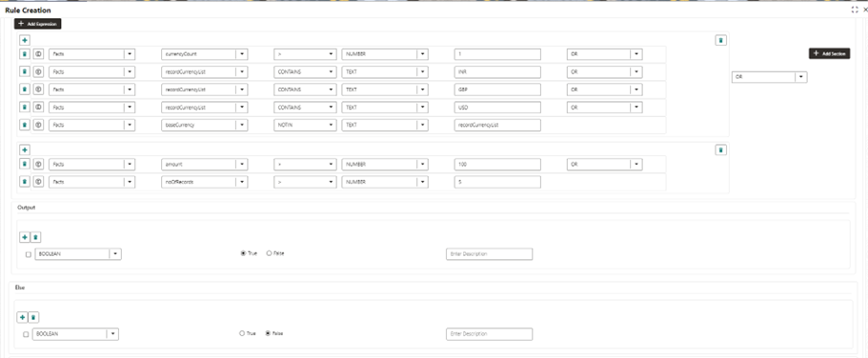Screen dimensions: 868x358
Task: Edit the value field containing USD
Action: pyautogui.click(x=497, y=108)
